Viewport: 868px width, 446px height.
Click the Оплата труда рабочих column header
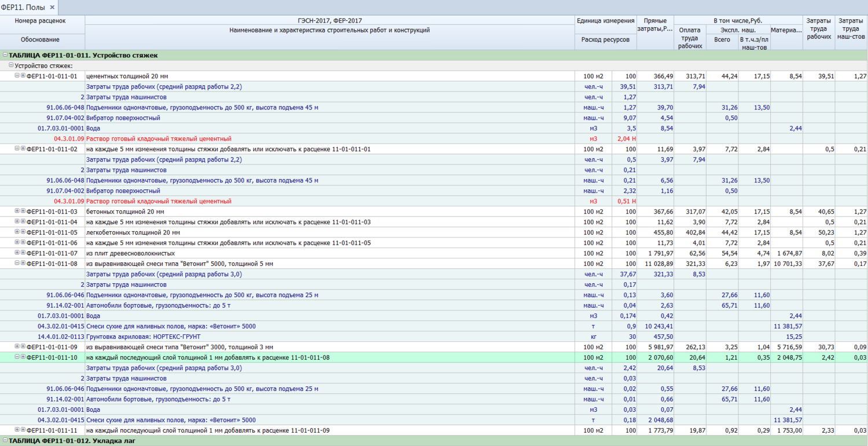(x=689, y=38)
